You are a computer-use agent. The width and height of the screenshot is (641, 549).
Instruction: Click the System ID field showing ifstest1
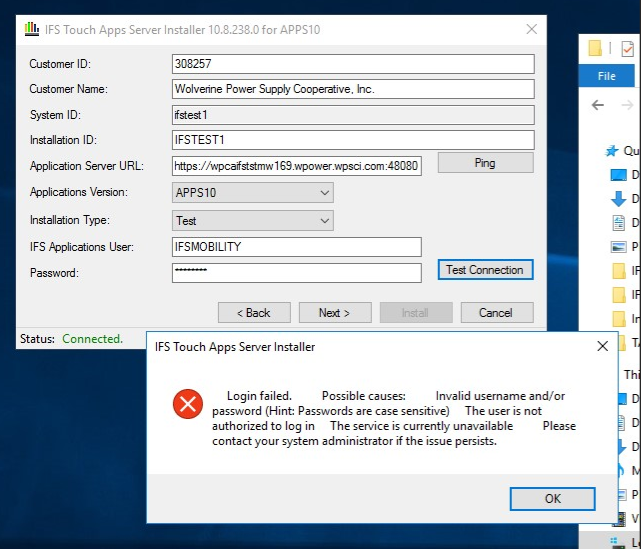pyautogui.click(x=353, y=115)
